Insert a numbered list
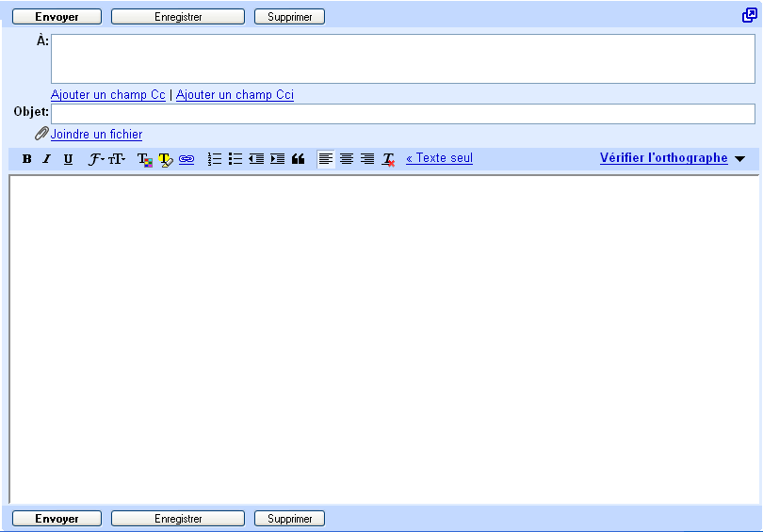This screenshot has width=763, height=532. point(215,158)
